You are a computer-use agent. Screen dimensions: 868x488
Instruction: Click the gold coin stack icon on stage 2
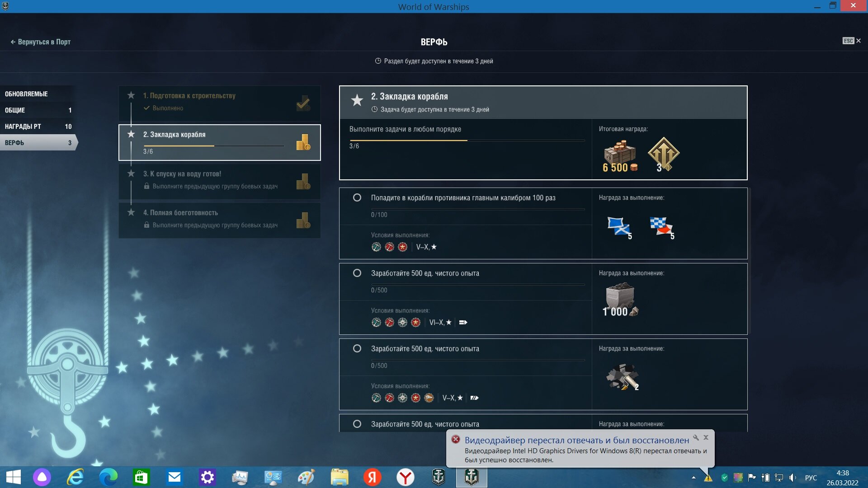tap(303, 142)
